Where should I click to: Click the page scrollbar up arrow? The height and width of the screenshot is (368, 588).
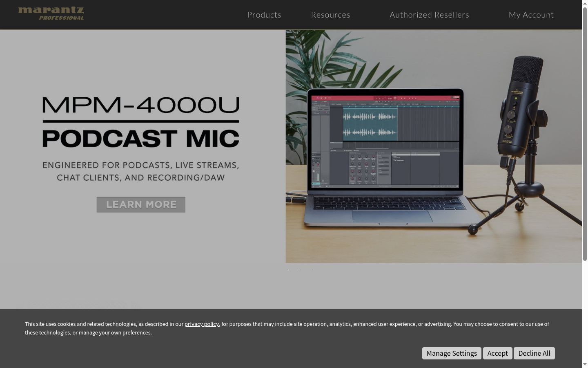point(585,3)
